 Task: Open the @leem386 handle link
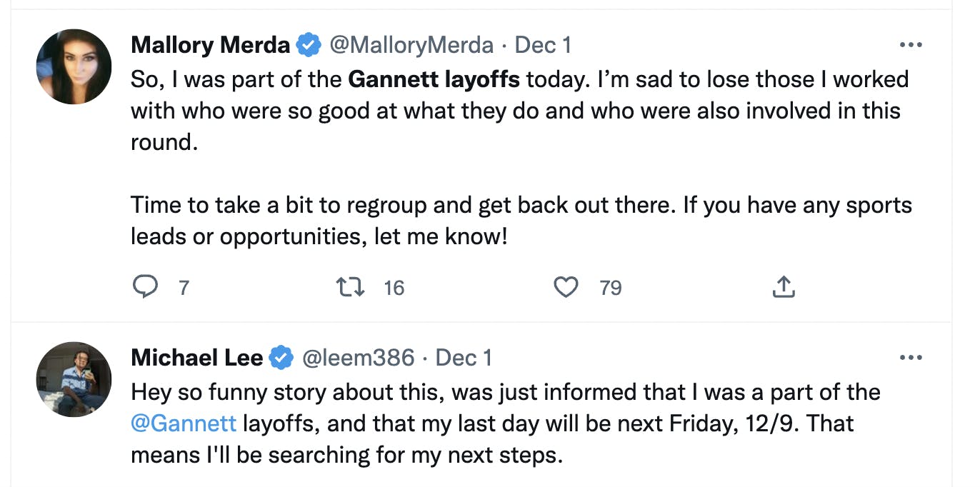[x=359, y=357]
